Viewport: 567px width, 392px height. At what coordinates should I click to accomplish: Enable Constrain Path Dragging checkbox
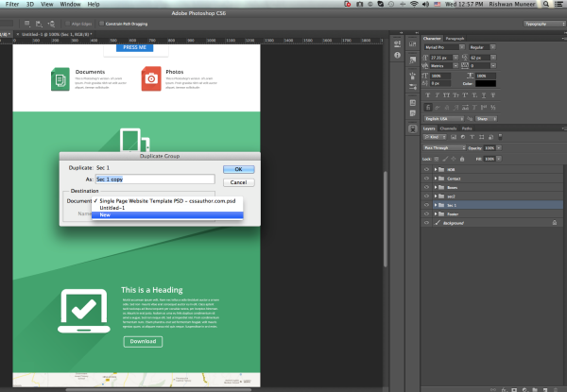coord(102,24)
